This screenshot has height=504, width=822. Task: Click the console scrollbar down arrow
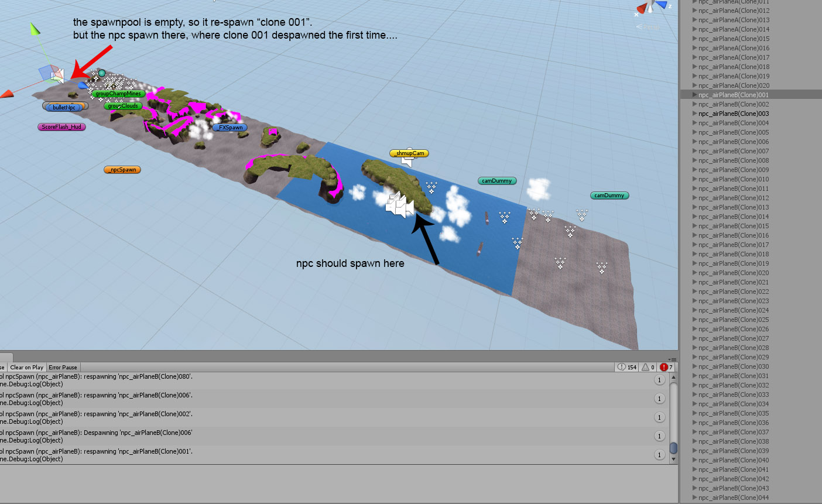point(673,460)
